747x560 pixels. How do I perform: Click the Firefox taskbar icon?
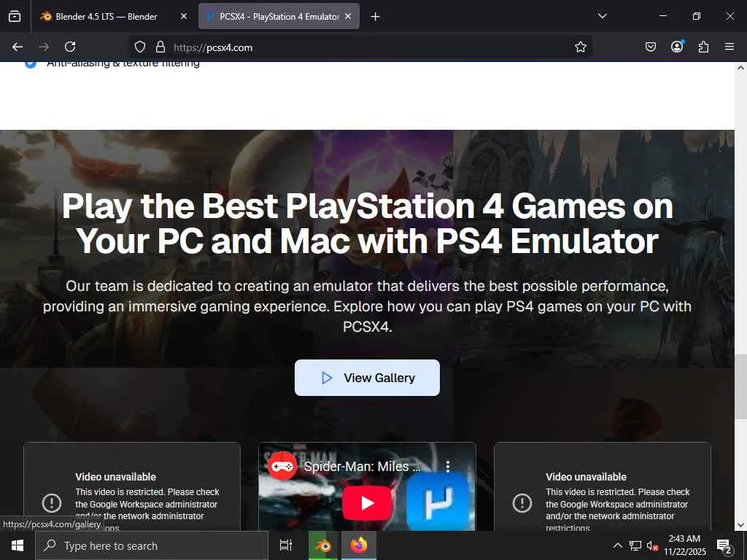click(x=359, y=545)
